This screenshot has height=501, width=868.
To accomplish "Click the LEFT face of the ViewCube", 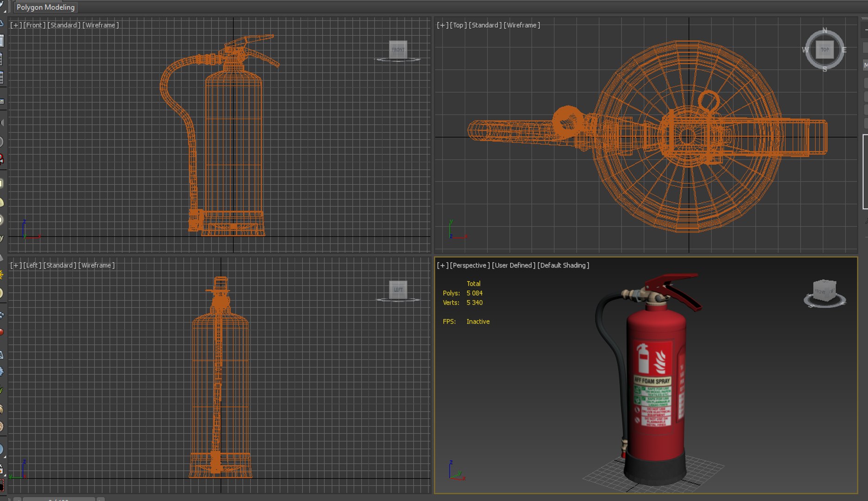I will coord(398,289).
